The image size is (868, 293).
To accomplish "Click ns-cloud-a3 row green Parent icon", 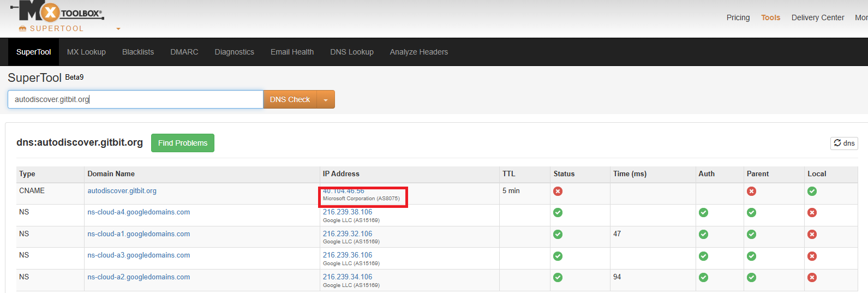I will click(751, 256).
